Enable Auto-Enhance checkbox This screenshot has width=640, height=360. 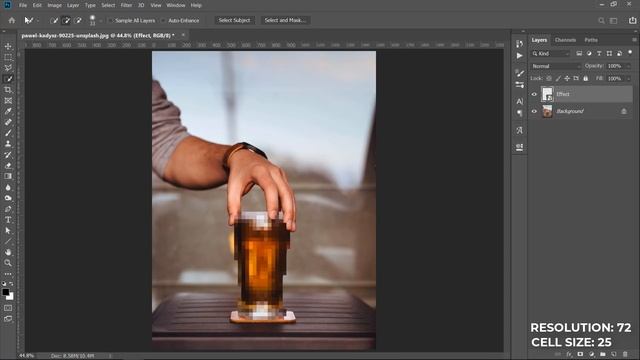click(x=164, y=20)
